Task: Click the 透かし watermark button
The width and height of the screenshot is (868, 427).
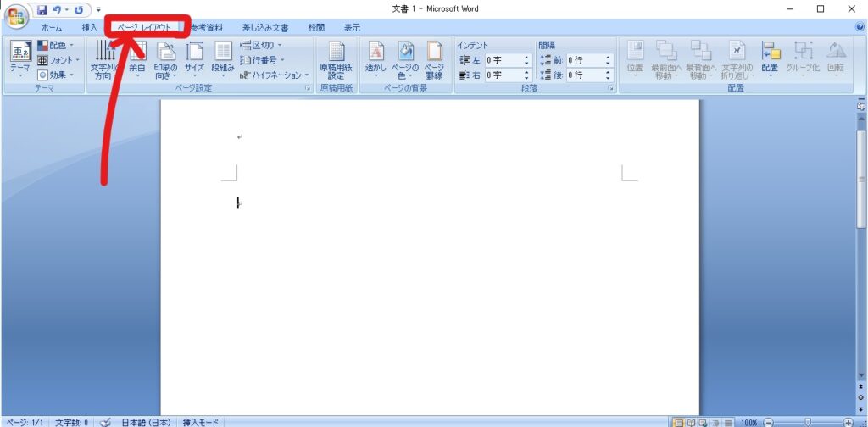Action: pyautogui.click(x=376, y=60)
